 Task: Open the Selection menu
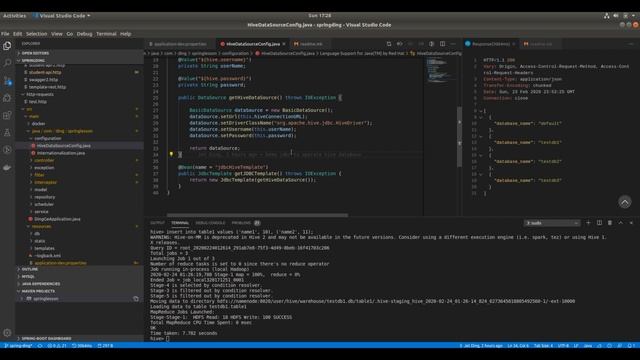(x=37, y=34)
